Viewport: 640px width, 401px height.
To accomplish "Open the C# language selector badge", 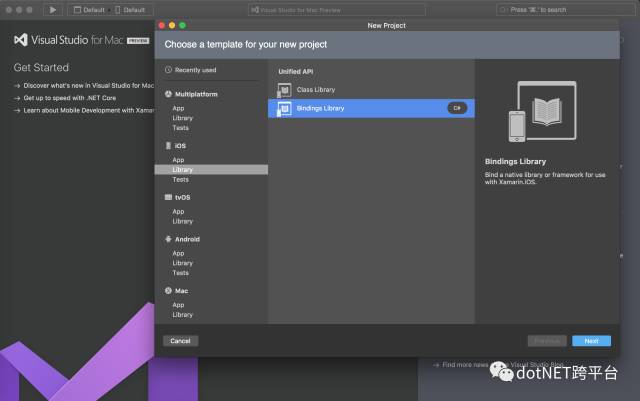I will tap(457, 108).
